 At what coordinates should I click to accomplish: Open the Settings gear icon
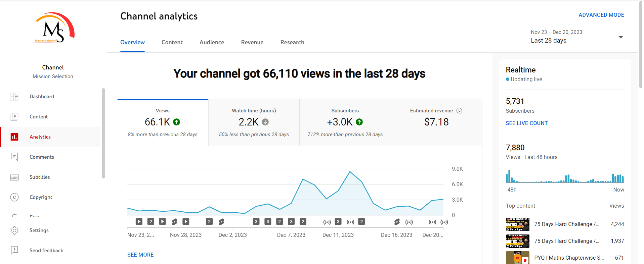[x=14, y=230]
